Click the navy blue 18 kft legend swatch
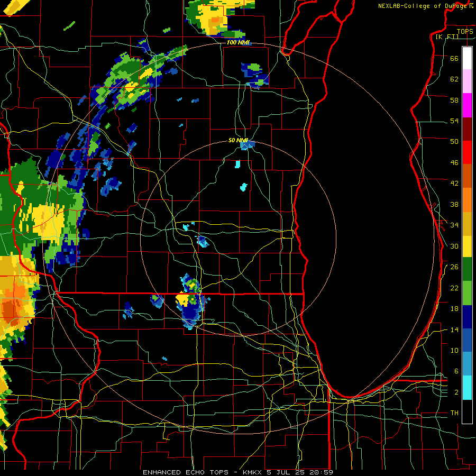This screenshot has height=476, width=476. 467,317
